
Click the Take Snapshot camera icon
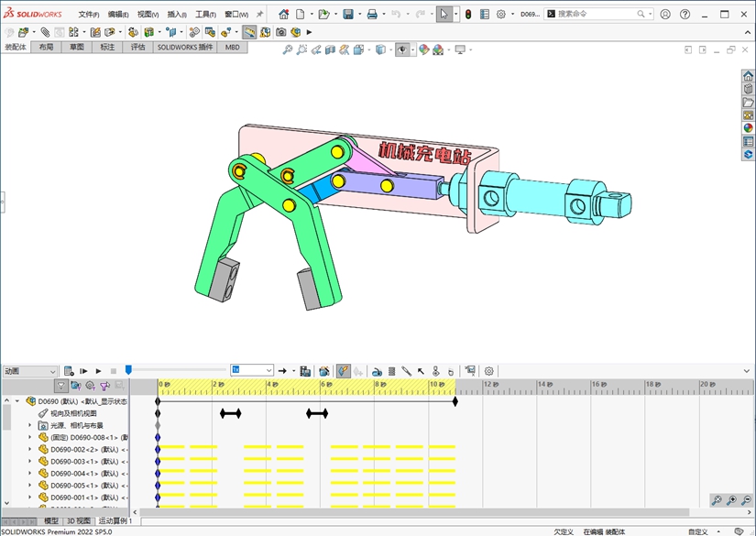tap(280, 32)
